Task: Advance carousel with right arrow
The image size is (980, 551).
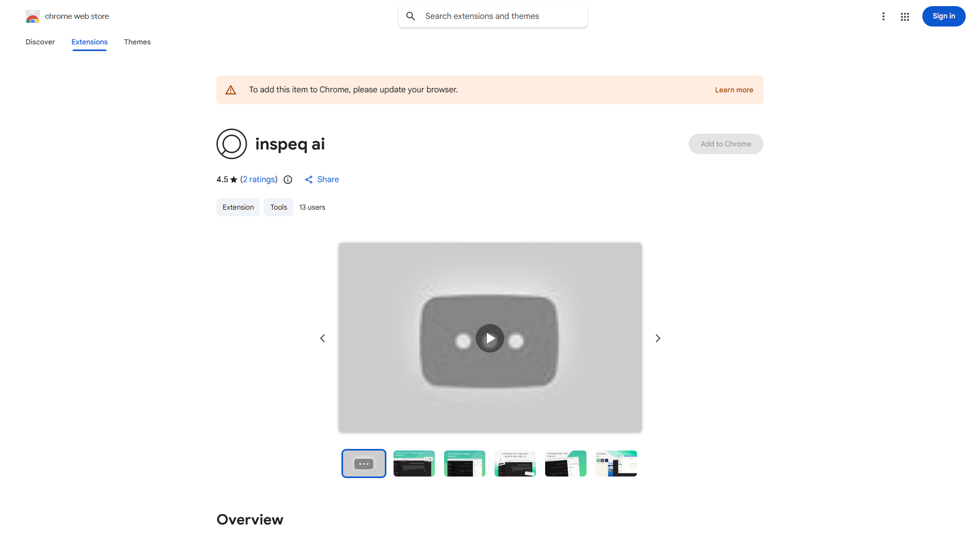Action: [657, 338]
